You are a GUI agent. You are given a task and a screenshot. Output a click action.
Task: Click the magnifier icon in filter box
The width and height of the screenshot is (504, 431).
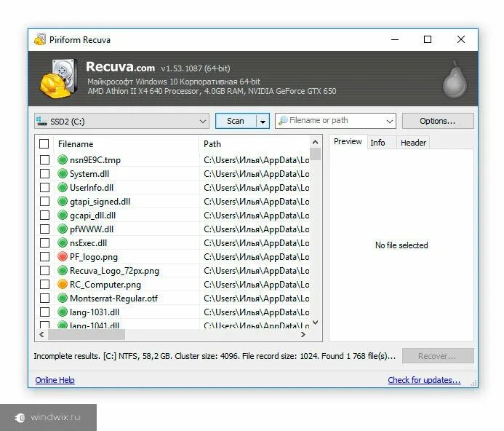tap(283, 121)
